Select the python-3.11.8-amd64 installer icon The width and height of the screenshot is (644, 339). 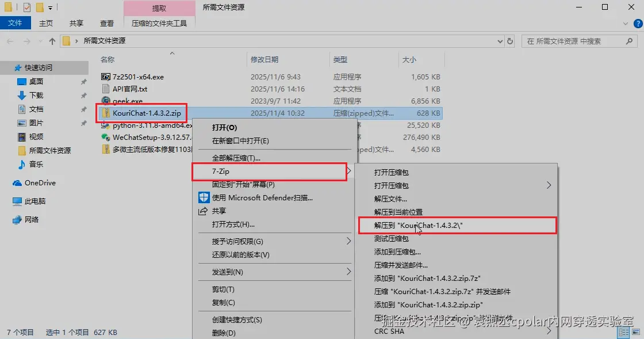pyautogui.click(x=106, y=125)
